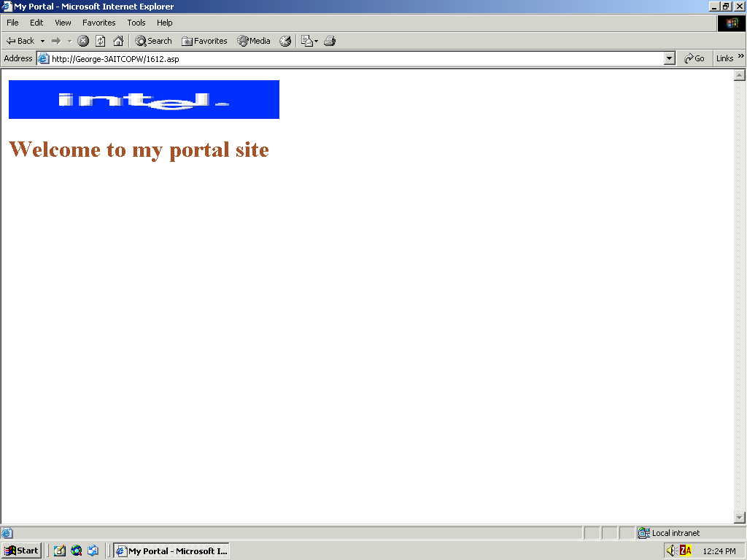The image size is (747, 560).
Task: Open the Help menu
Action: (164, 23)
